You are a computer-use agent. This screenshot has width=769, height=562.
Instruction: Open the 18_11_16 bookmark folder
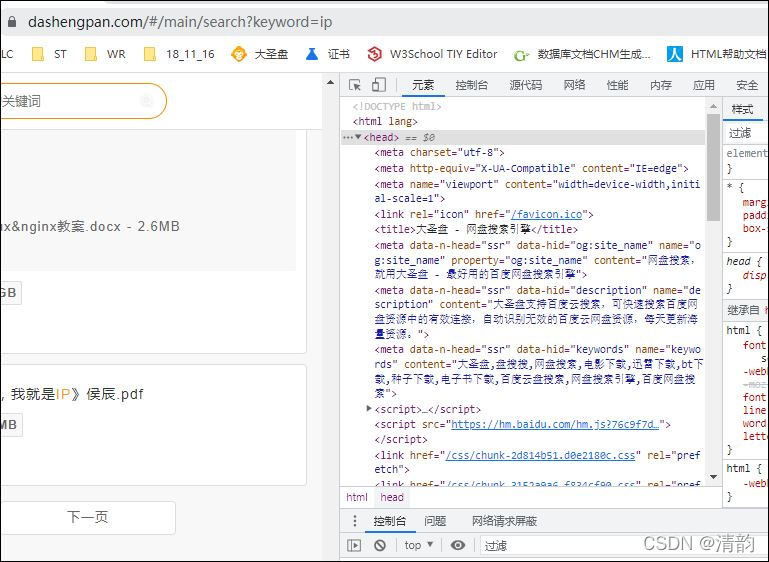pos(179,54)
